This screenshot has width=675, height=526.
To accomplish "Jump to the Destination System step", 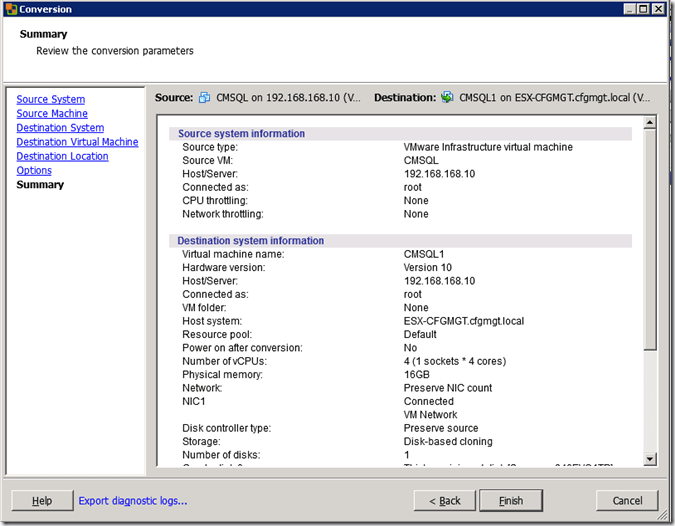I will [60, 128].
